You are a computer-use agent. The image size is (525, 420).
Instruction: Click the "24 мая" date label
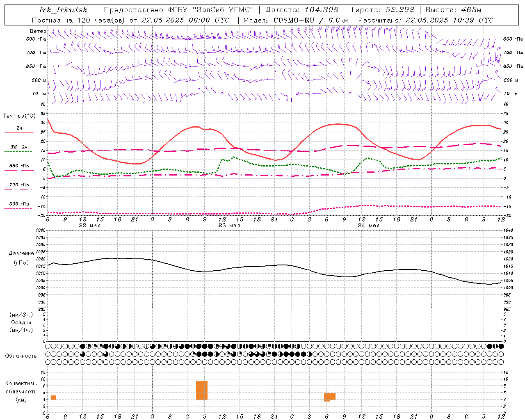point(368,226)
